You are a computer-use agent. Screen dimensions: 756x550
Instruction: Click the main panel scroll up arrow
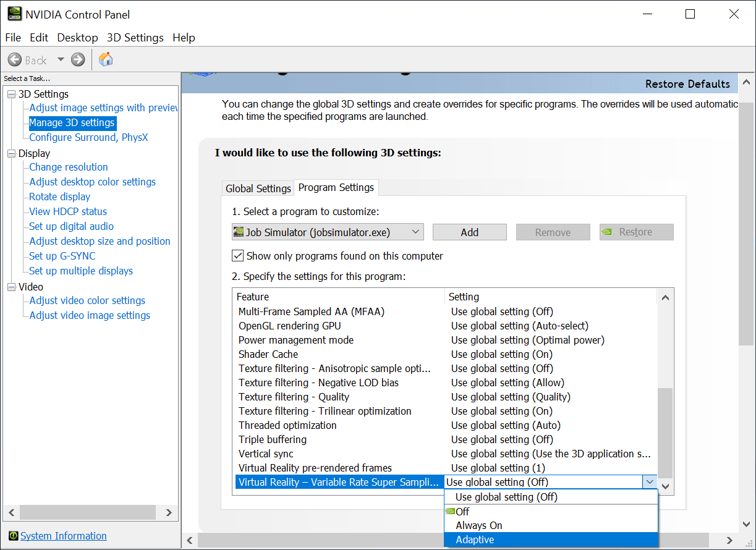[746, 81]
